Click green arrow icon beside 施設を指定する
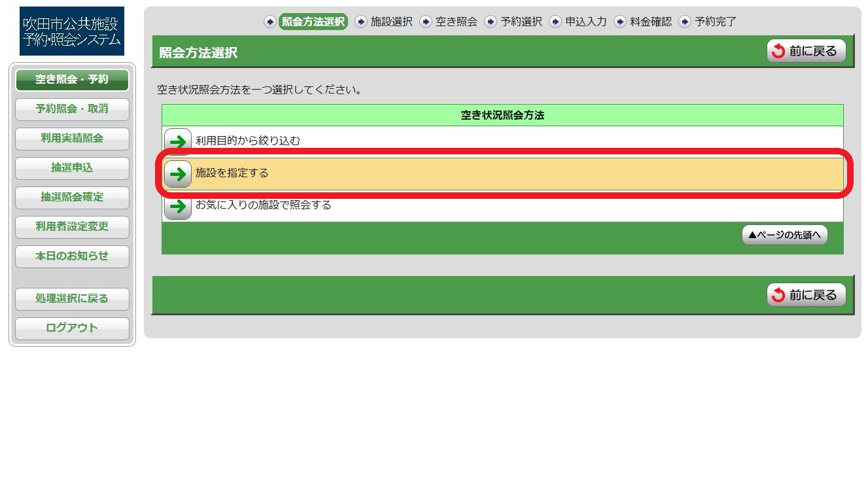Image resolution: width=868 pixels, height=488 pixels. [177, 174]
